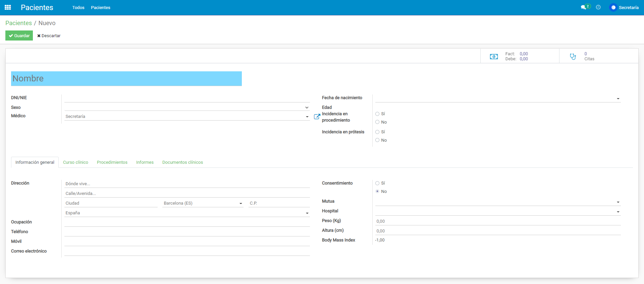The width and height of the screenshot is (644, 284).
Task: Switch to Documentos clínicos tab
Action: (182, 162)
